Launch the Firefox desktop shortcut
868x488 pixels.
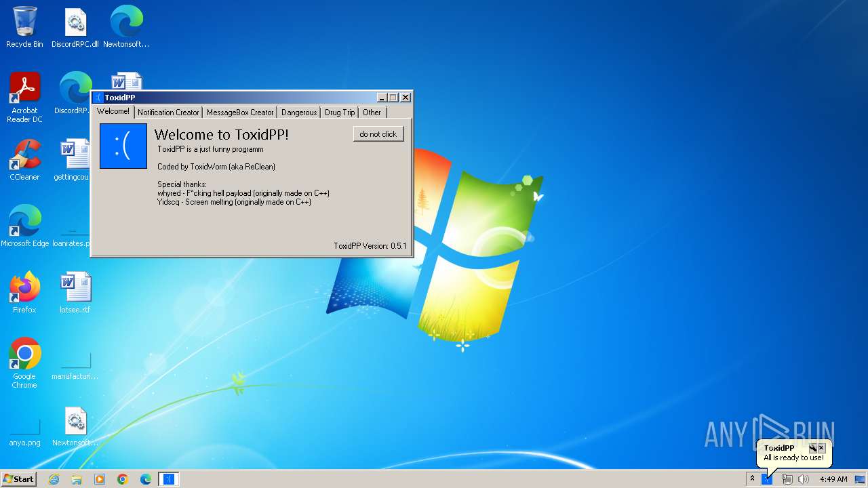[x=24, y=293]
